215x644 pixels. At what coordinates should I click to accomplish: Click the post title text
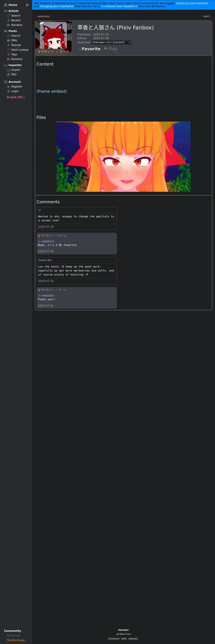coord(115,27)
